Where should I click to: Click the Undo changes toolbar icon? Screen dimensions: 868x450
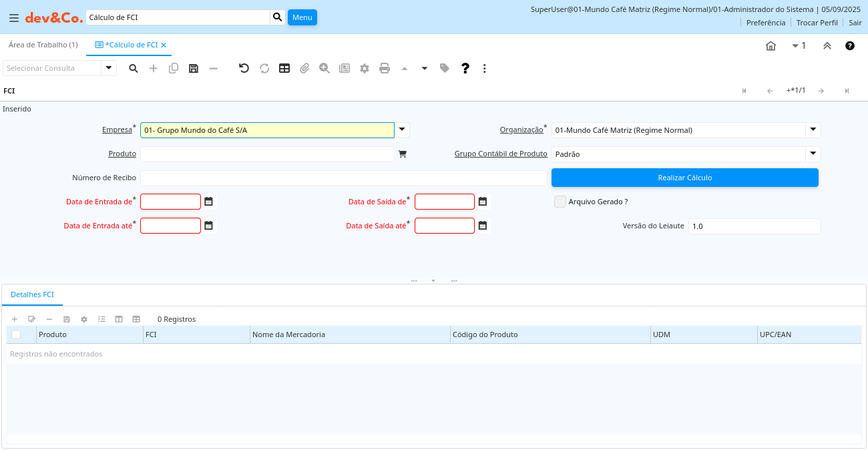[244, 68]
